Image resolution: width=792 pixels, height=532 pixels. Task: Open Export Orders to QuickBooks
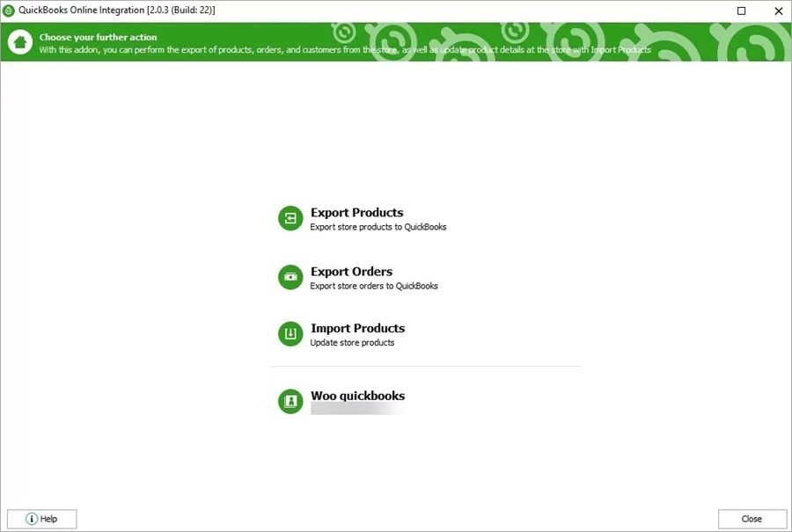352,271
